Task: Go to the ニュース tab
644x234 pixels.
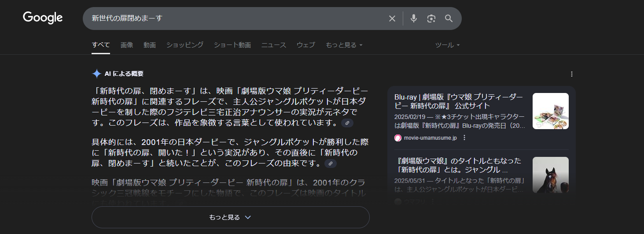Action: [x=274, y=45]
